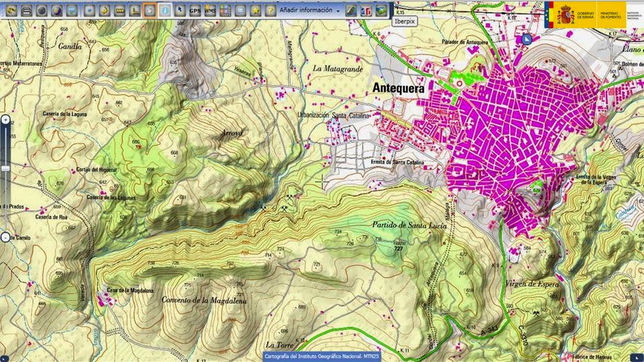The image size is (644, 362).
Task: Click the Virgen de Espera label
Action: (x=531, y=284)
